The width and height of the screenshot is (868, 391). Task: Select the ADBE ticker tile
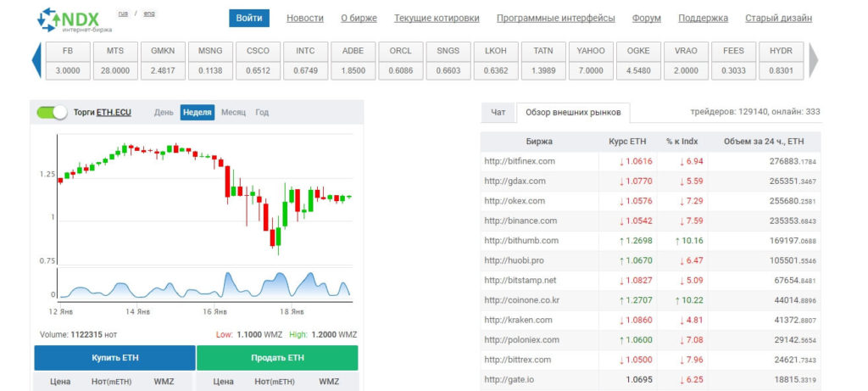point(353,60)
